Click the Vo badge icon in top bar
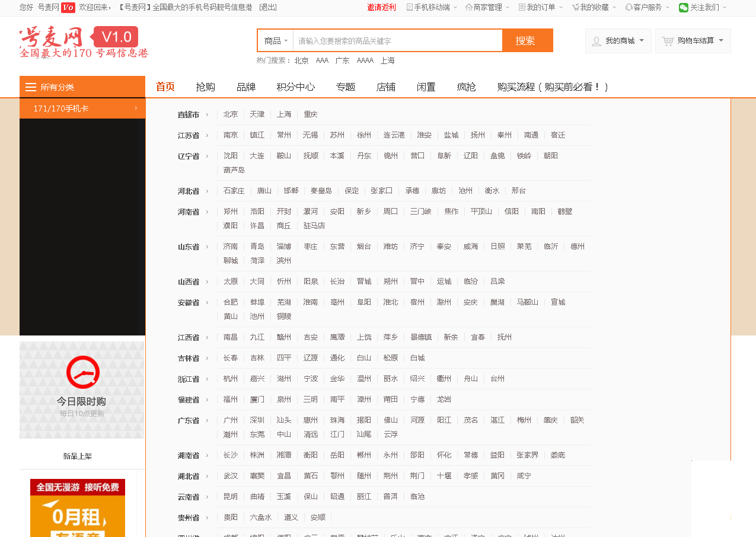This screenshot has height=537, width=756. coord(68,7)
